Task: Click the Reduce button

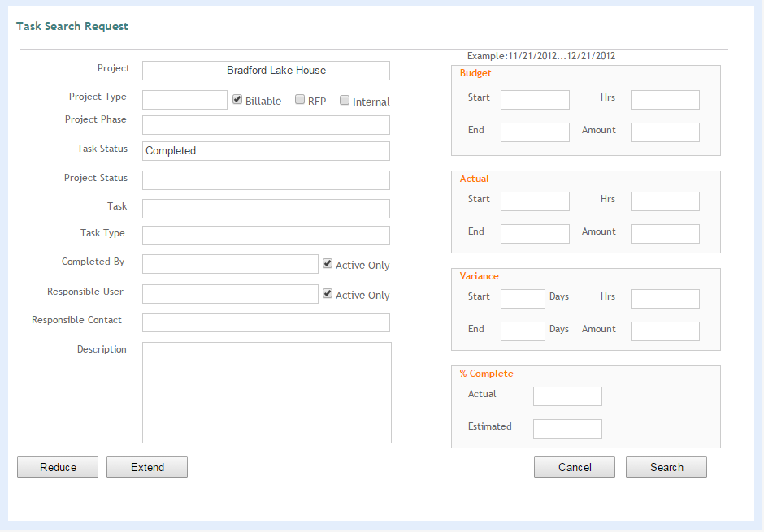Action: [x=58, y=467]
